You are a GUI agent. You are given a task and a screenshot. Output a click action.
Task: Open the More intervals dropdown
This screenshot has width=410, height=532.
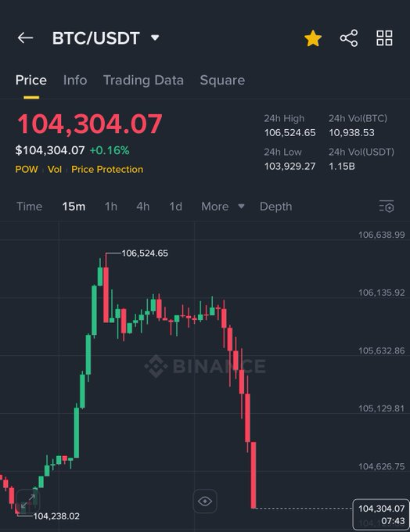[223, 207]
